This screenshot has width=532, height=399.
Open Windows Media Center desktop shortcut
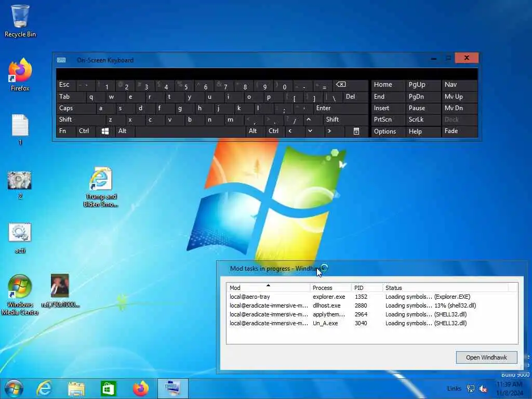click(20, 295)
